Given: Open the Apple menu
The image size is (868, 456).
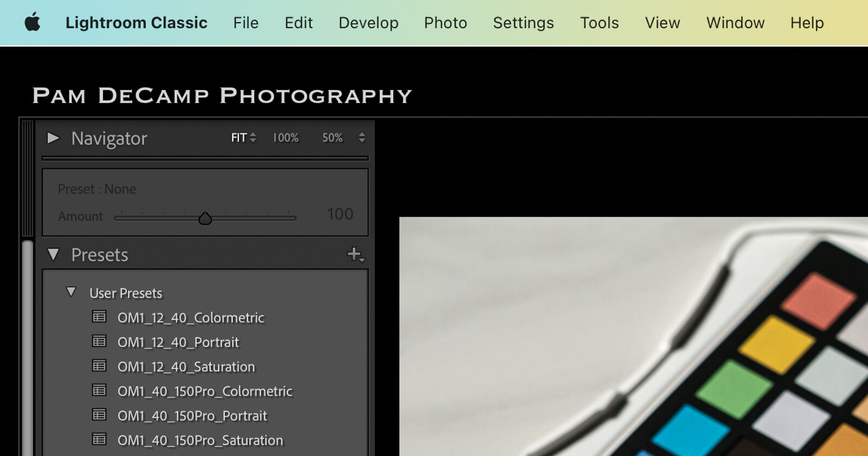Looking at the screenshot, I should (x=33, y=23).
